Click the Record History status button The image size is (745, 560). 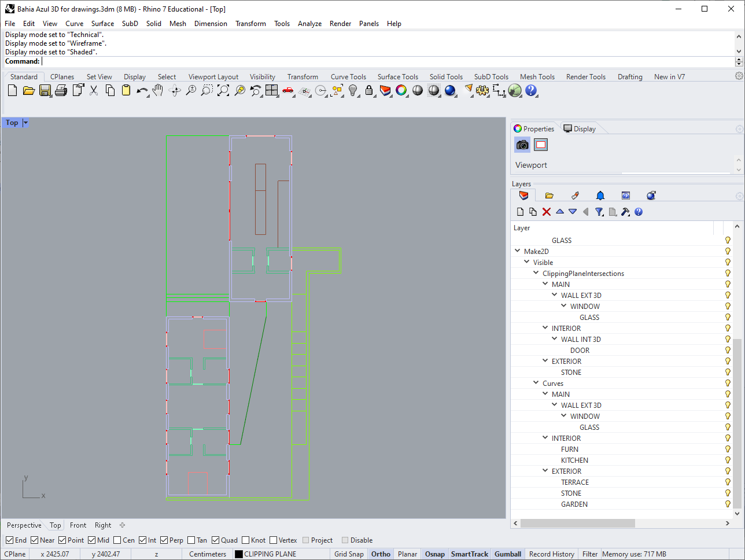(551, 554)
